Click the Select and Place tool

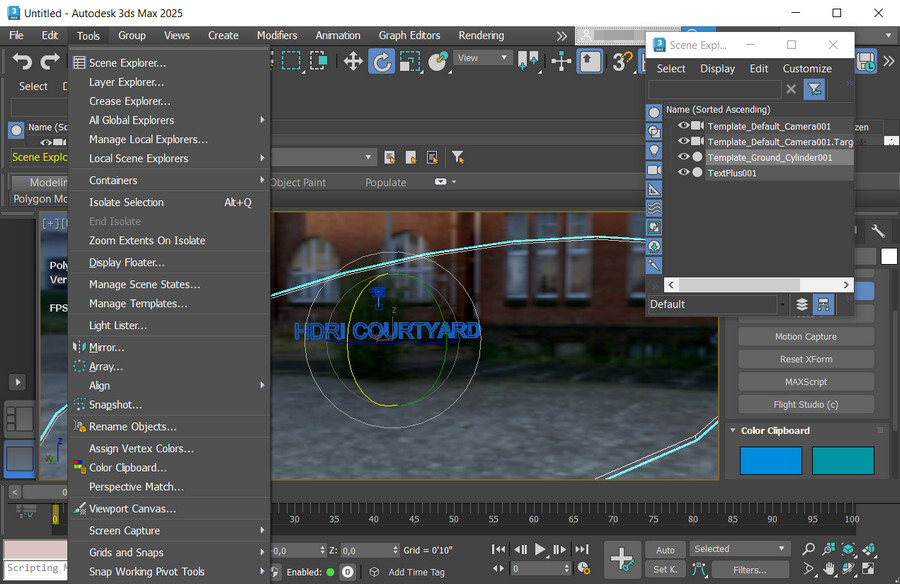(x=439, y=61)
